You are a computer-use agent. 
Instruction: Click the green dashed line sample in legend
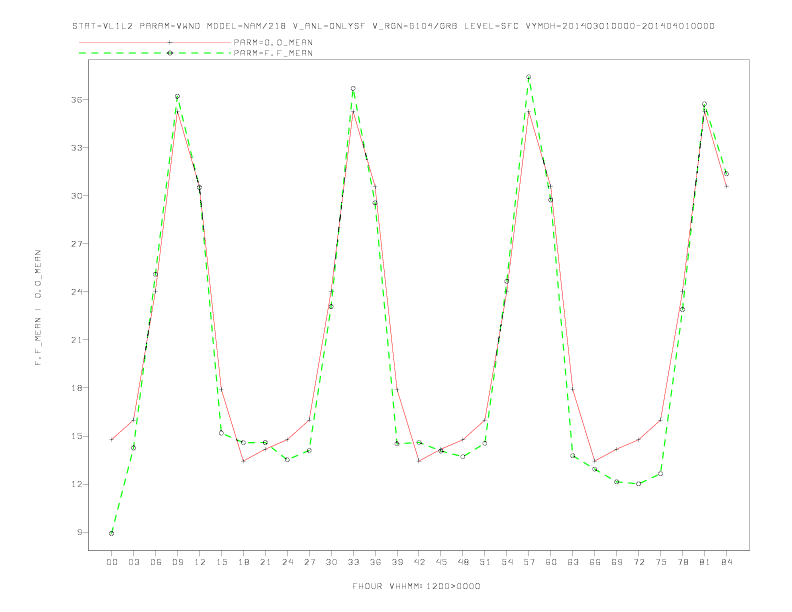(x=155, y=53)
